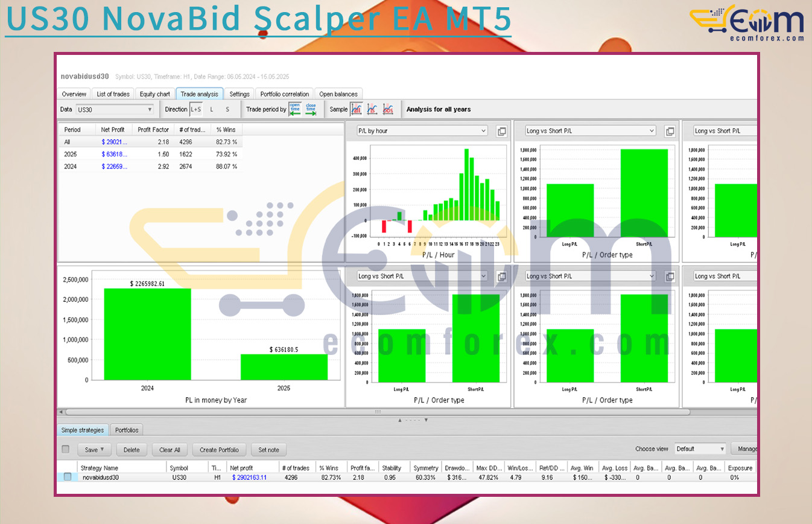Switch to the List of trades tab
Screen dimensions: 812x524
[113, 94]
